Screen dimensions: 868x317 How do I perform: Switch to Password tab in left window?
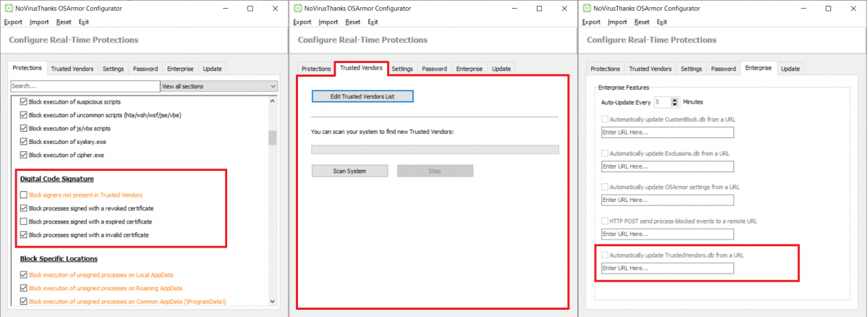point(145,69)
